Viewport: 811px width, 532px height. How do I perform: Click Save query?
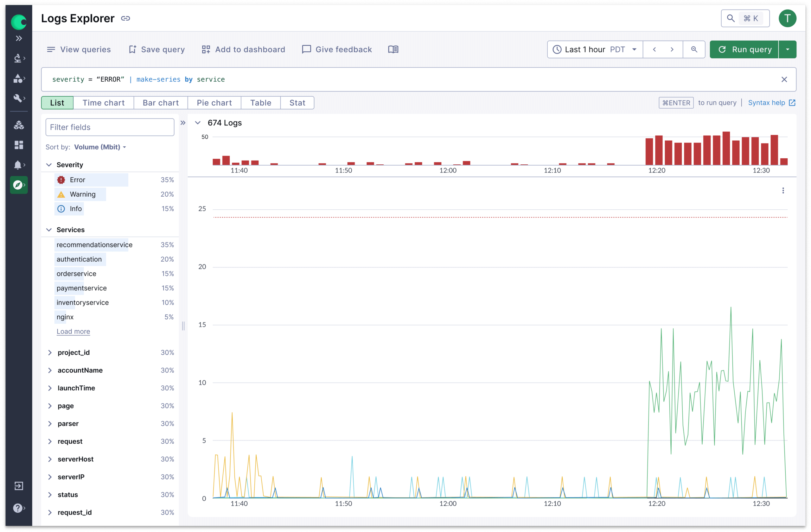(x=157, y=49)
